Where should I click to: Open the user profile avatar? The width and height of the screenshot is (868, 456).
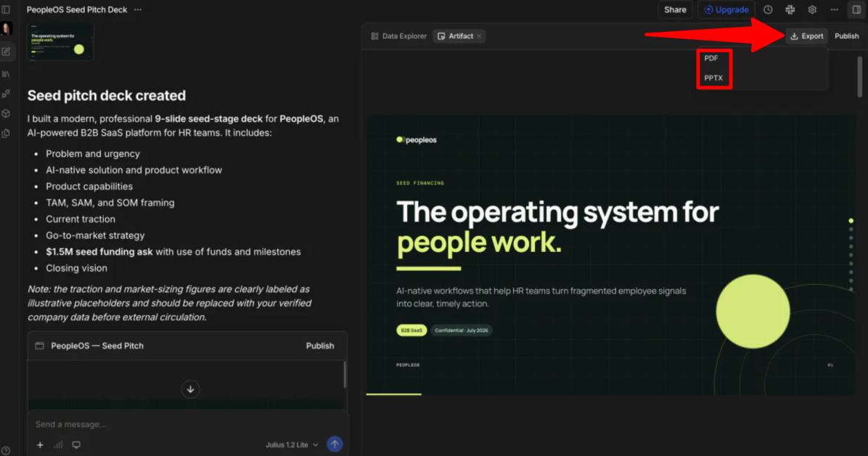coord(6,28)
